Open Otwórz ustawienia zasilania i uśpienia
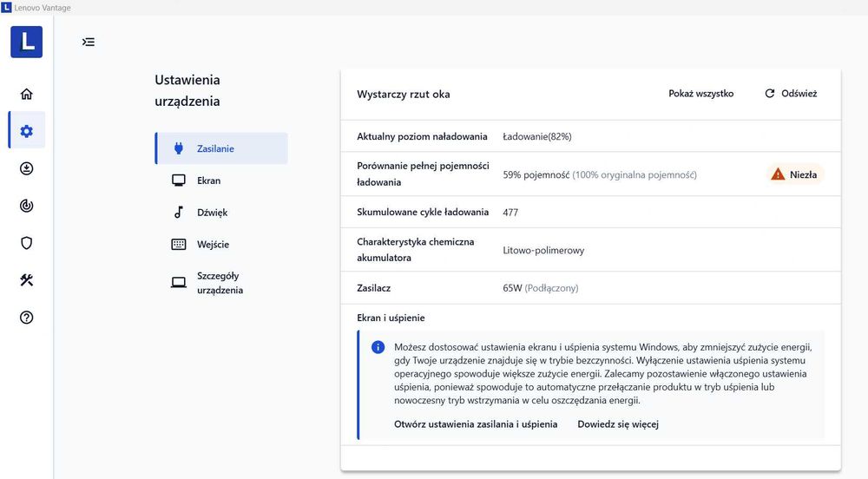This screenshot has height=479, width=868. point(475,424)
